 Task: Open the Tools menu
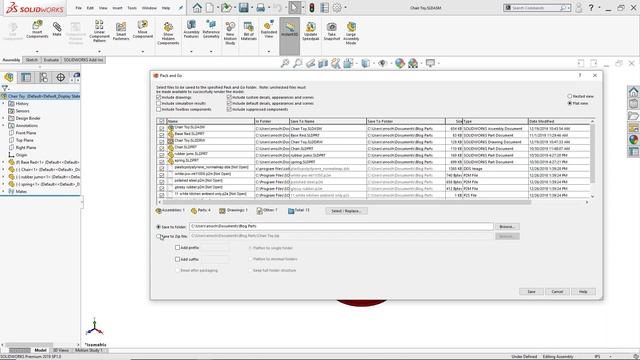[132, 8]
